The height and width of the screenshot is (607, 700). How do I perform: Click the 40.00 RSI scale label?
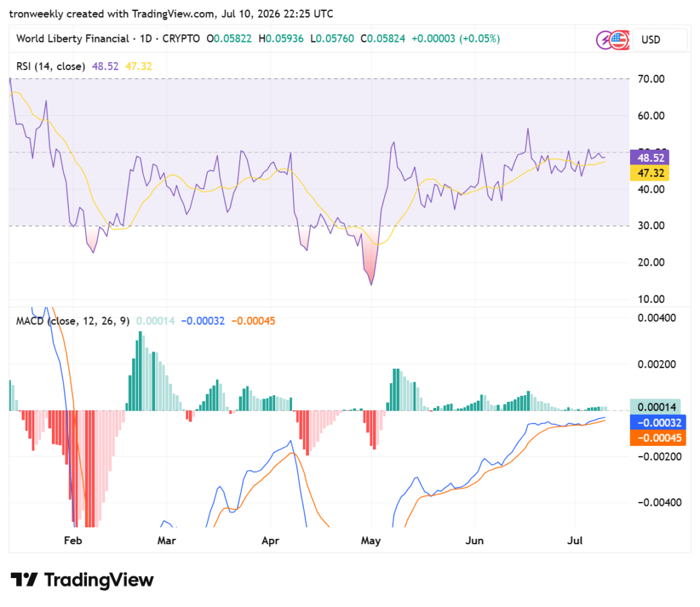pos(651,190)
